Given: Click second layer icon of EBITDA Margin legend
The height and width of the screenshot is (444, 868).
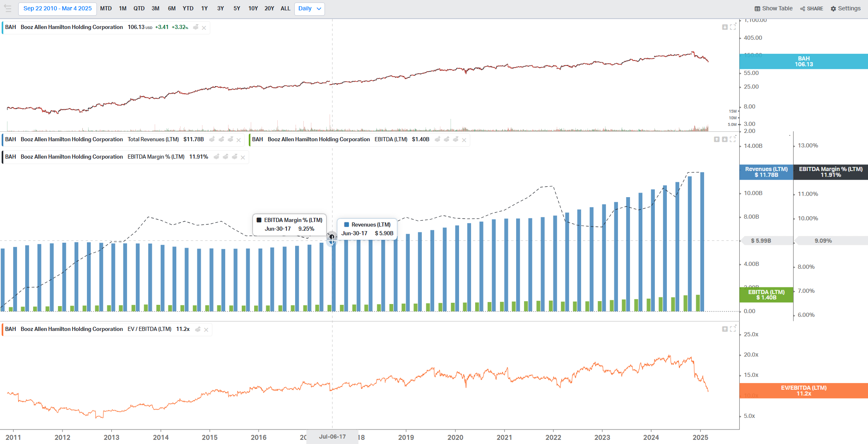Looking at the screenshot, I should tap(226, 157).
